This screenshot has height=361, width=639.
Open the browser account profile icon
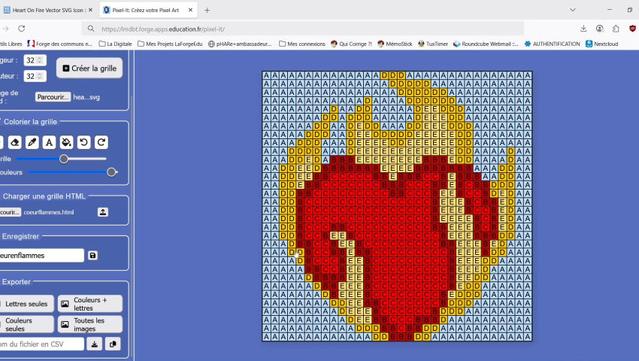tap(599, 29)
